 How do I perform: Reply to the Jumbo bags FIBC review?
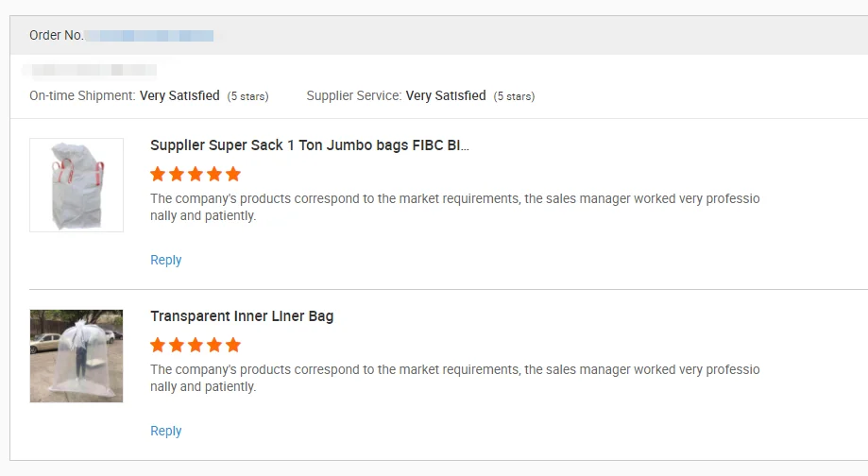[x=166, y=260]
